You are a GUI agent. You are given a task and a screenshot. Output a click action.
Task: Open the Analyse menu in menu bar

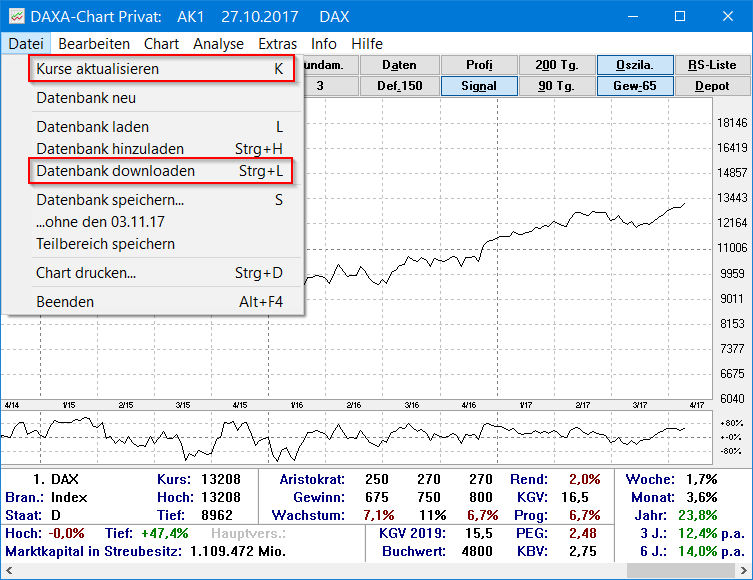click(218, 44)
